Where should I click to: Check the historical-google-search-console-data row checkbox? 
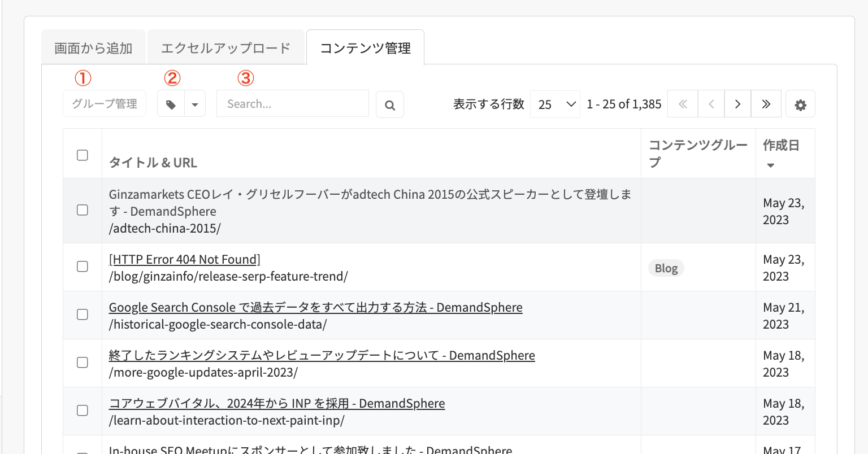click(83, 315)
